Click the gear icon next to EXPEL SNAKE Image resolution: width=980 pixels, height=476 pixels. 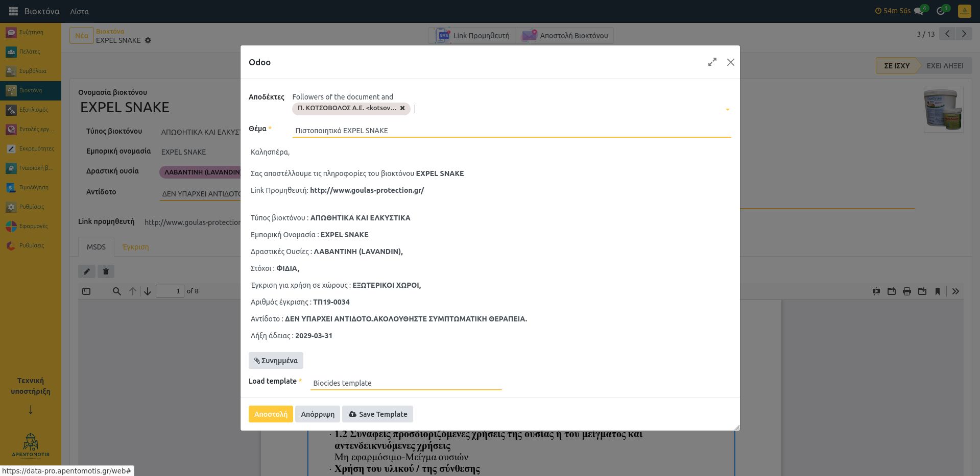tap(148, 40)
